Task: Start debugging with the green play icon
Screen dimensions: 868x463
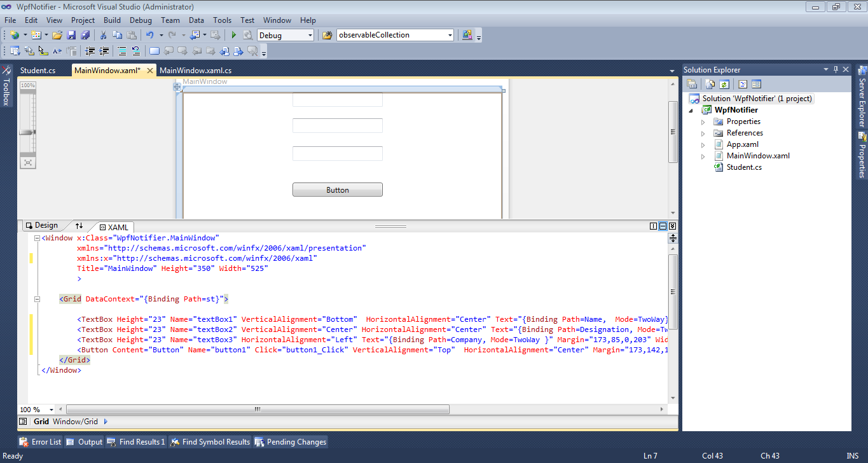Action: (234, 36)
